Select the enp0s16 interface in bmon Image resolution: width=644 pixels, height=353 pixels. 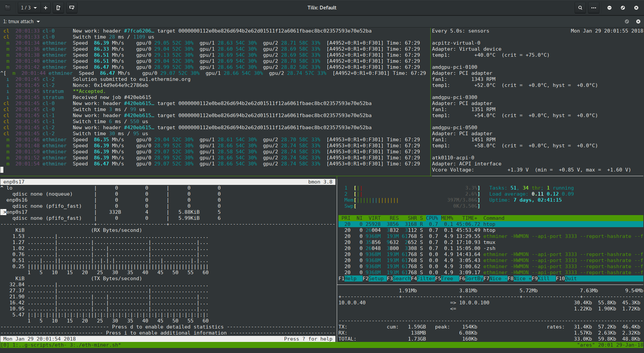(17, 200)
